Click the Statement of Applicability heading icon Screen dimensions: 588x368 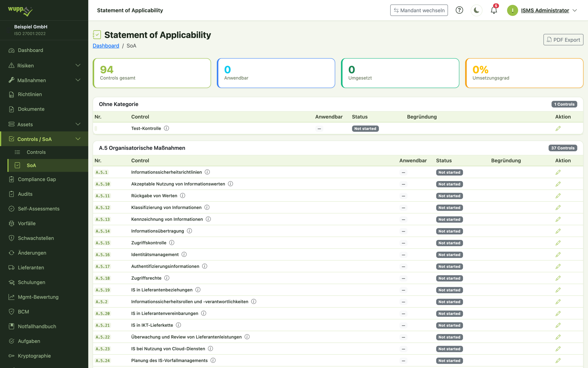pyautogui.click(x=97, y=35)
